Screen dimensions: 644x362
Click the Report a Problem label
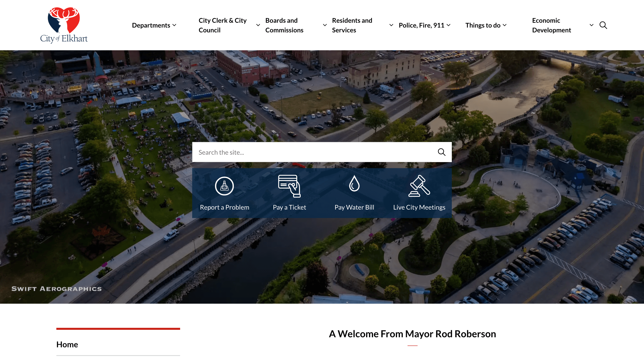point(224,207)
